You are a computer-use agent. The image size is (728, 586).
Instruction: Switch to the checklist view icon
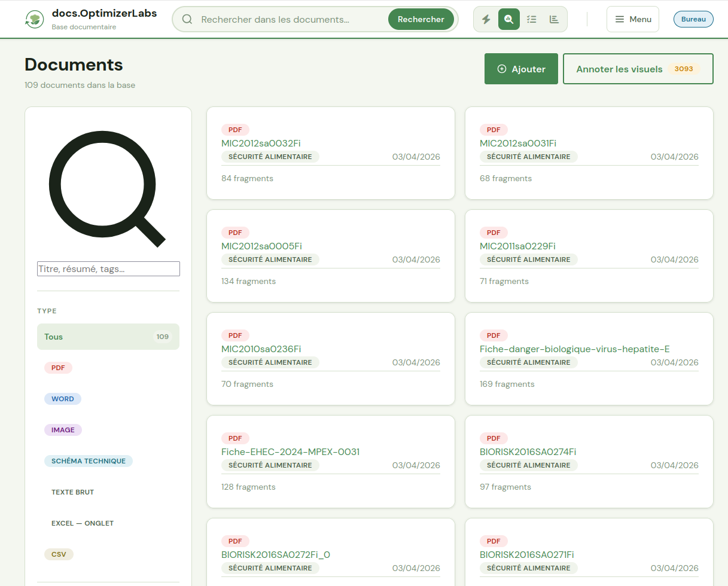(532, 19)
